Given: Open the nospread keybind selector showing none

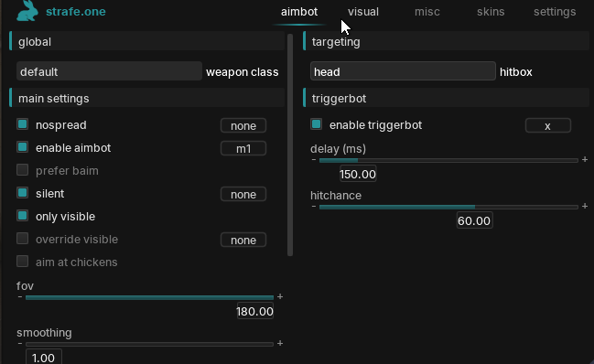Looking at the screenshot, I should (x=243, y=125).
